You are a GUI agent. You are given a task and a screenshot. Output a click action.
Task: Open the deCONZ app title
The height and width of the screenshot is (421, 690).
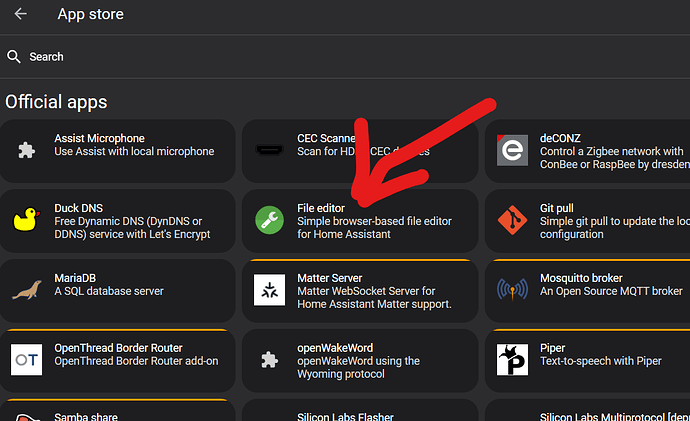(560, 139)
